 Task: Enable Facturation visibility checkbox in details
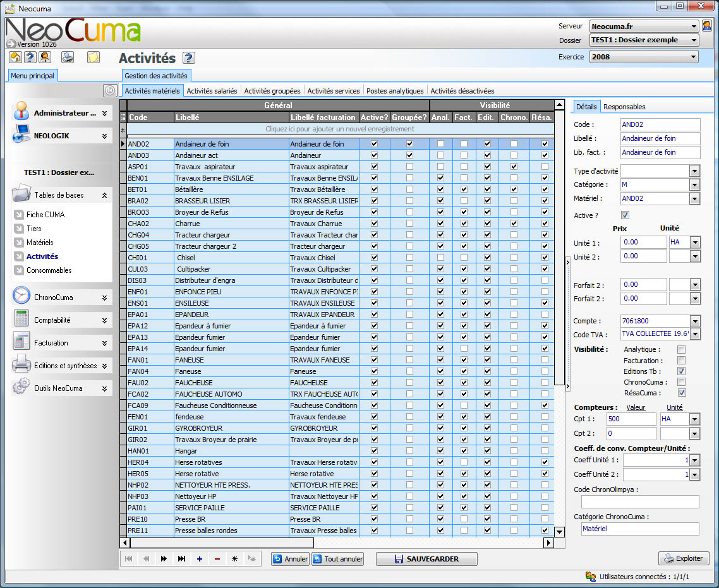[681, 360]
